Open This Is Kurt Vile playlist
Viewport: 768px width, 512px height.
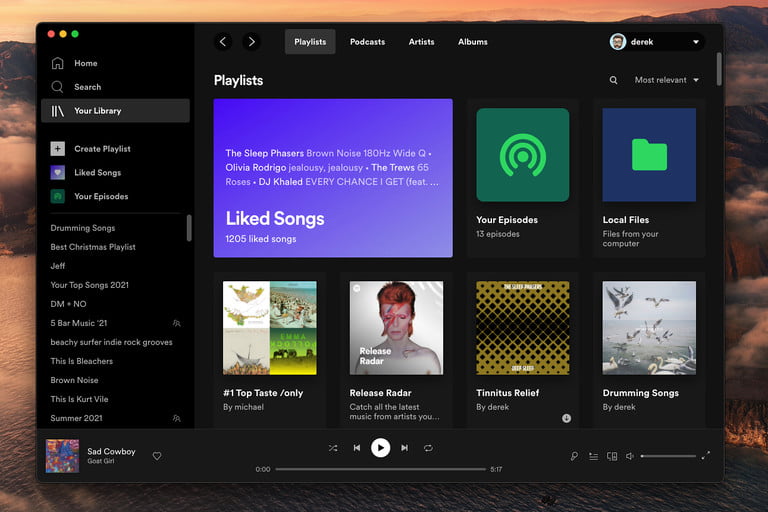click(79, 399)
